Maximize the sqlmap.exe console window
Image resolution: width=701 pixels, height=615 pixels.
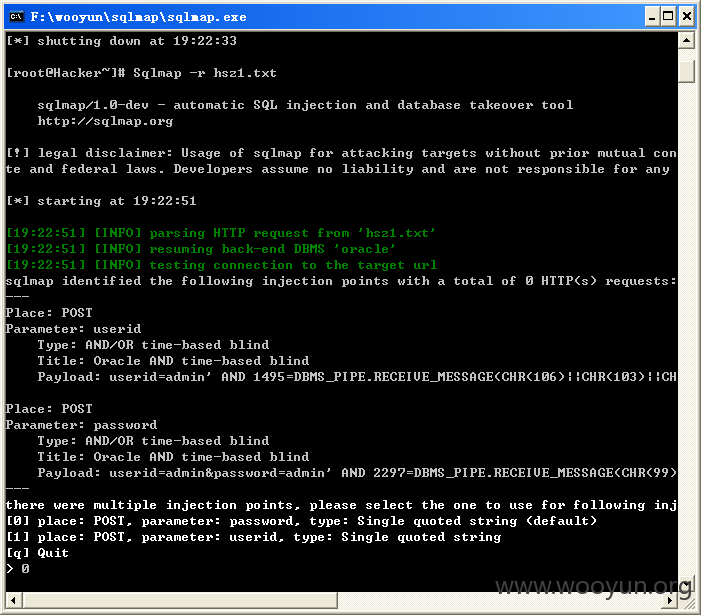pos(668,17)
